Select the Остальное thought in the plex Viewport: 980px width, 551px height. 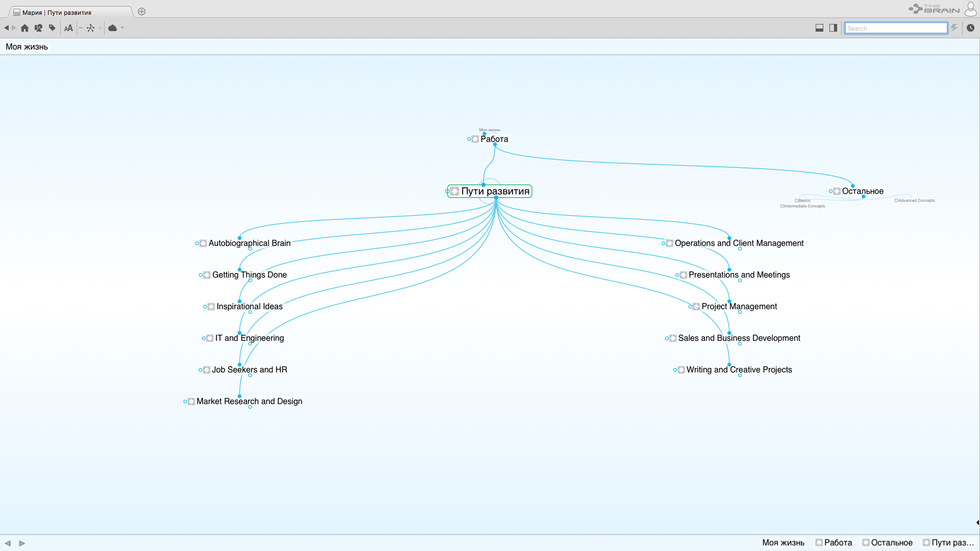863,191
